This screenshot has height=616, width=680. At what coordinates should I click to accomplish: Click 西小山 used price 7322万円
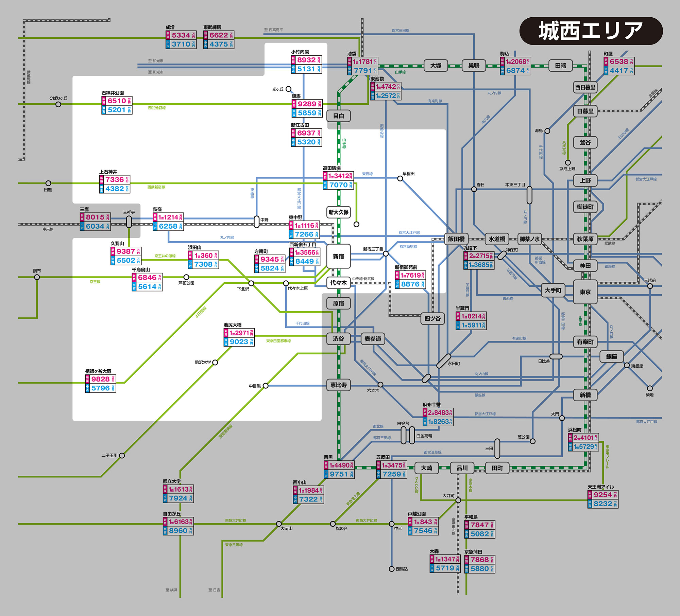[308, 499]
